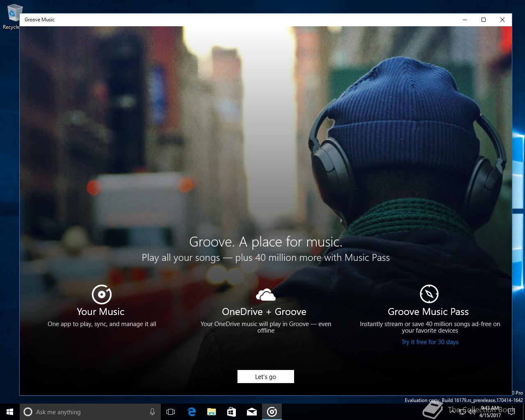Click the Groove Music Pass compass icon
The image size is (525, 420).
[429, 294]
